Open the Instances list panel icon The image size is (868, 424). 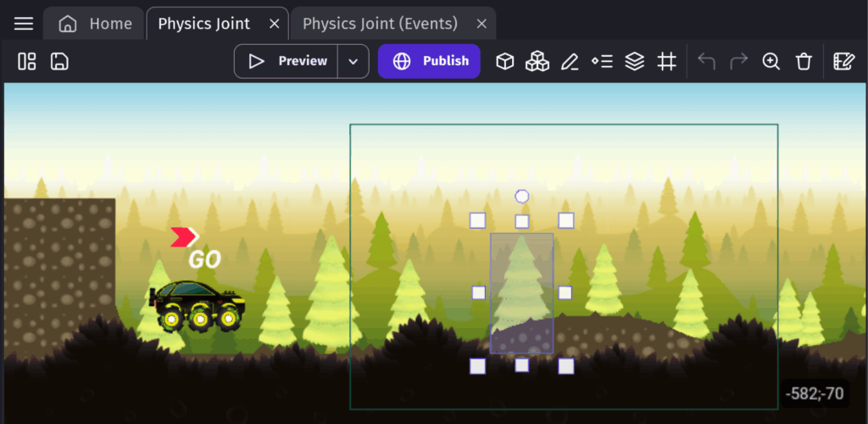coord(602,61)
